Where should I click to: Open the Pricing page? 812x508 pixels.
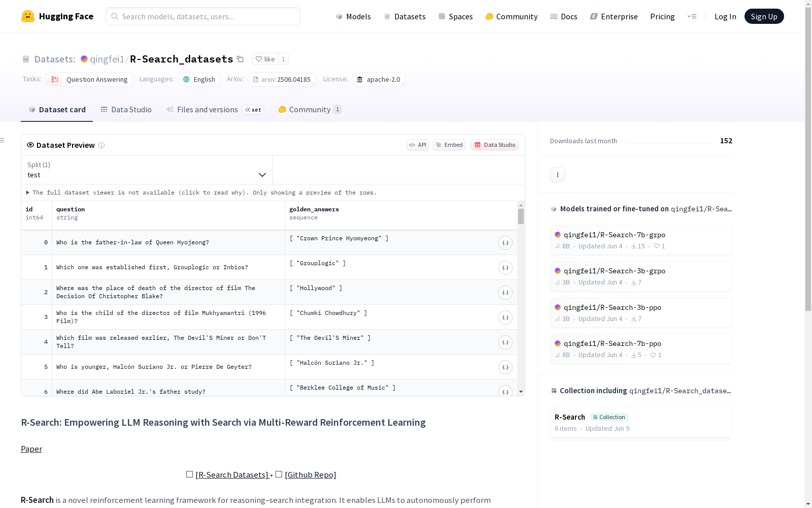(x=662, y=16)
